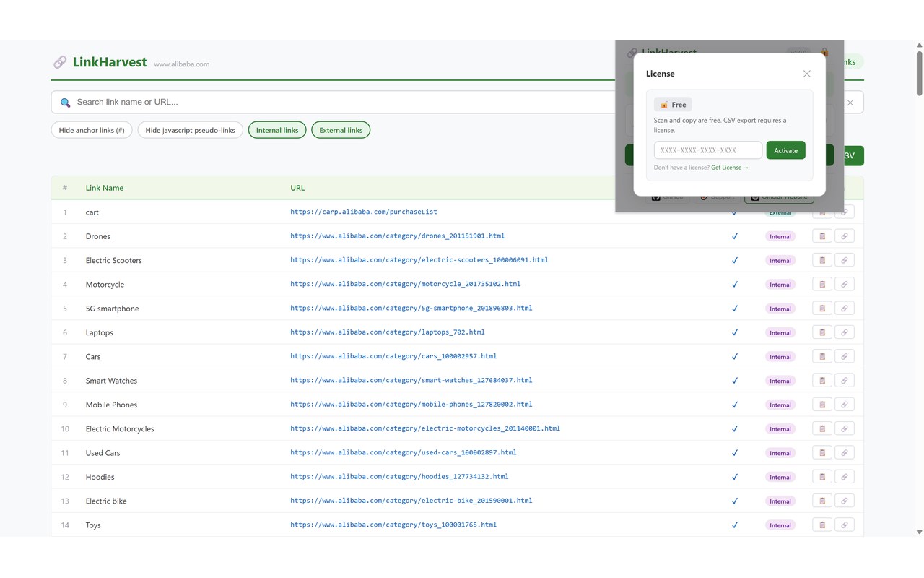Image resolution: width=924 pixels, height=578 pixels.
Task: Click the chain-link icon in 5G smartphone row
Action: point(845,309)
